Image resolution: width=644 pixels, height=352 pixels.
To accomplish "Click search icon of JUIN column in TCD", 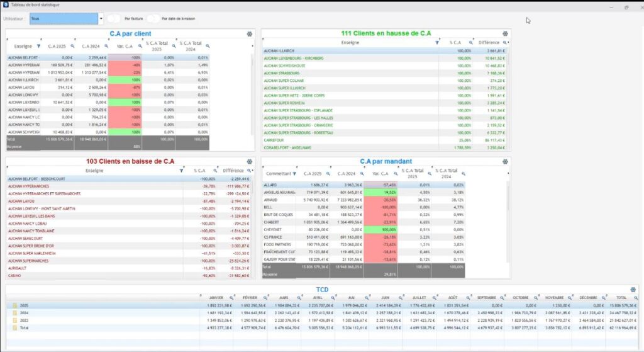I will (401, 298).
